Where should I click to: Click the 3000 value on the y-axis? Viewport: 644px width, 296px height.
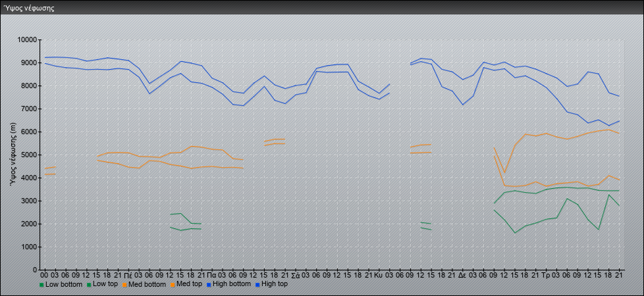tap(29, 201)
